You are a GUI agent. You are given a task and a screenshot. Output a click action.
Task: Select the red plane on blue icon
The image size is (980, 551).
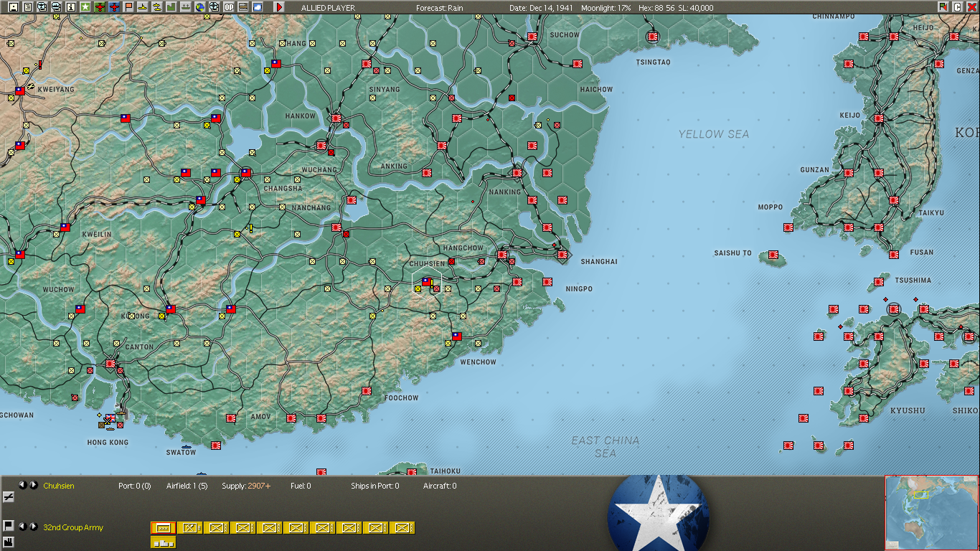(x=114, y=6)
